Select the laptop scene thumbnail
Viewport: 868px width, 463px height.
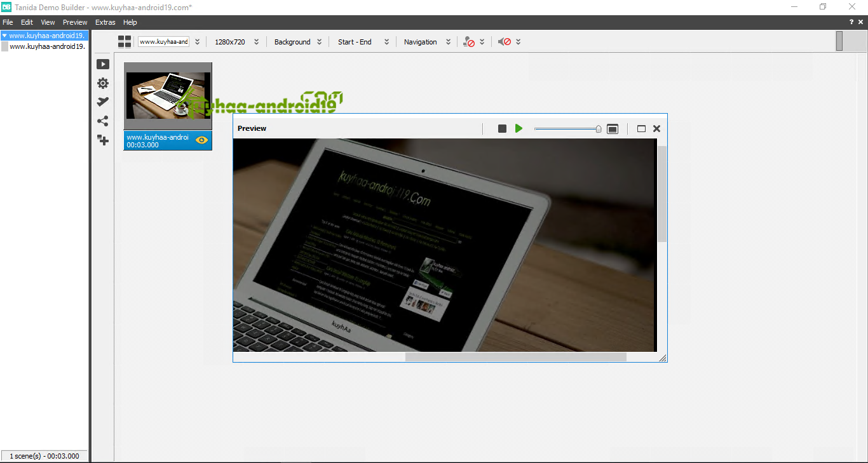(x=168, y=96)
